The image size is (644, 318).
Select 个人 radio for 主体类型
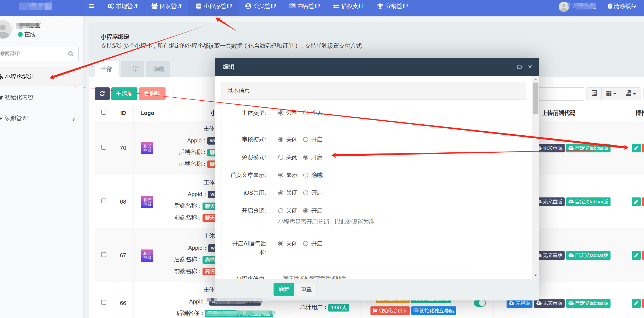[x=306, y=113]
